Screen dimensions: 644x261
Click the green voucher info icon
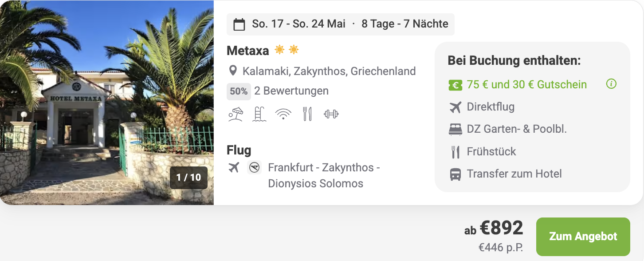click(611, 84)
